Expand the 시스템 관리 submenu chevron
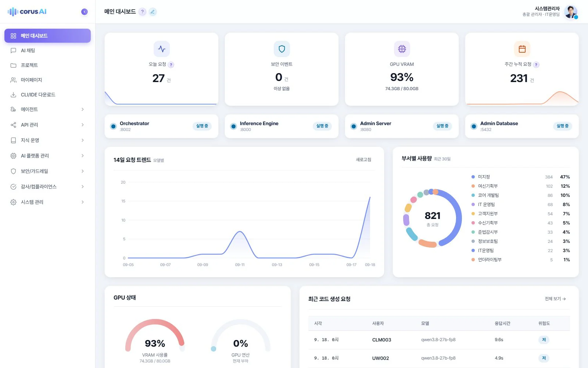This screenshot has width=588, height=368. tap(83, 202)
